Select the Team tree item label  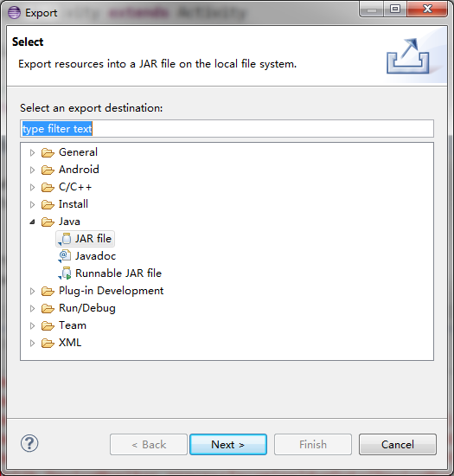point(73,325)
